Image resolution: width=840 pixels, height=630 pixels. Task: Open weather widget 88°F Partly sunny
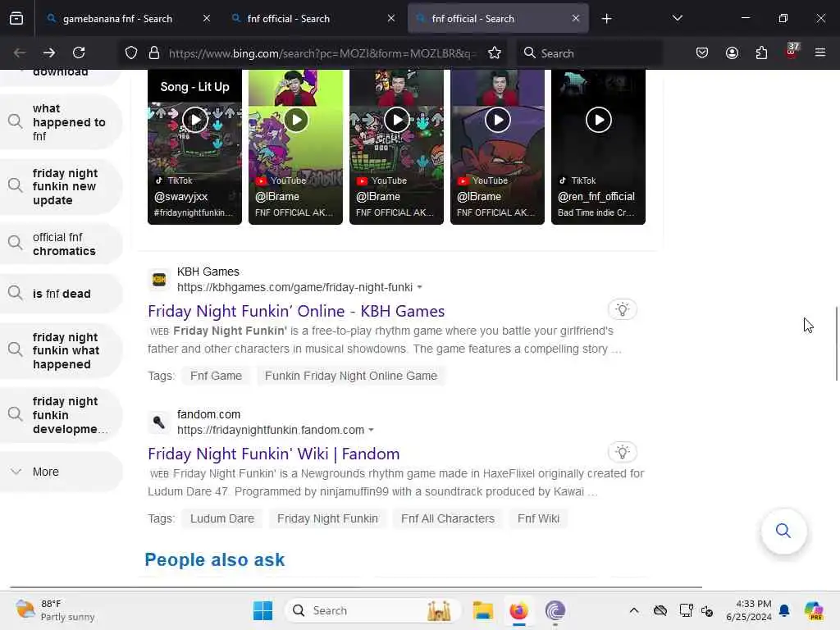tap(55, 610)
